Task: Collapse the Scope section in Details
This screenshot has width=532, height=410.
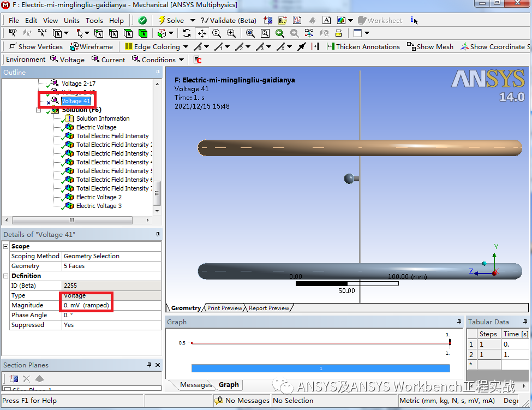Action: click(6, 246)
